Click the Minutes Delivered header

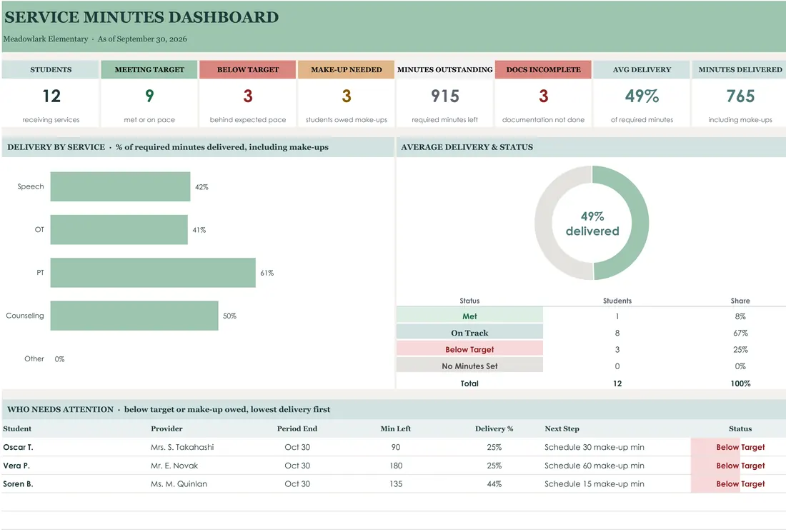tap(740, 70)
